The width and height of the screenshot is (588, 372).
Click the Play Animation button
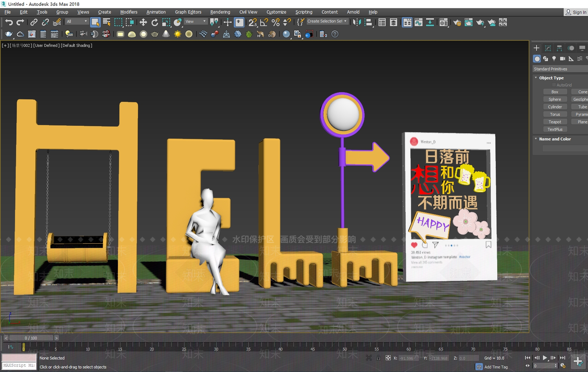coord(545,358)
